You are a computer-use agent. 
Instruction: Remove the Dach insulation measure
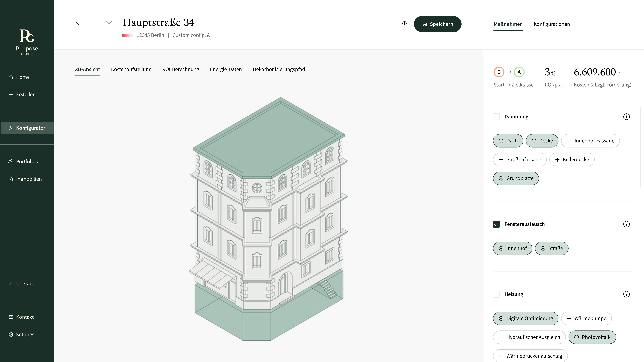tap(508, 141)
